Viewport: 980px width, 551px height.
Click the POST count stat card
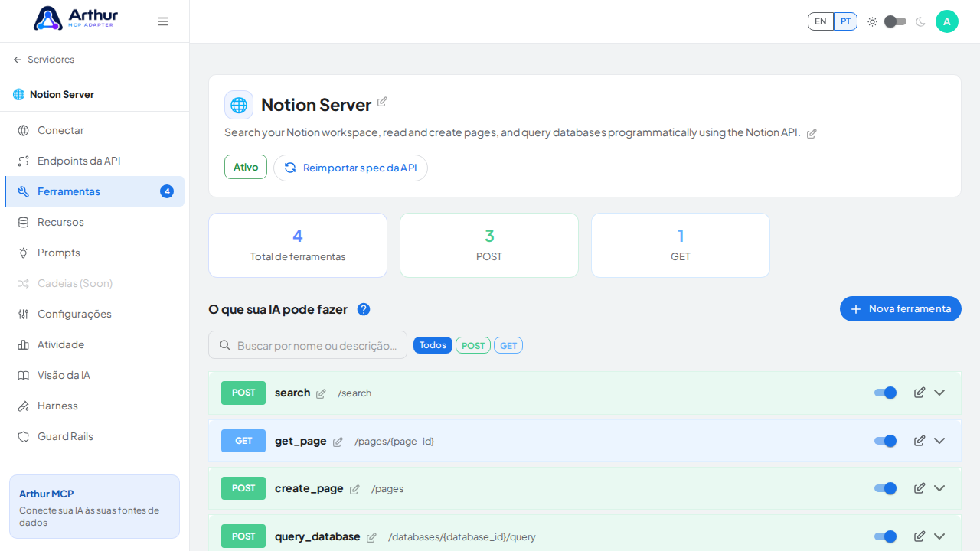[x=489, y=245]
